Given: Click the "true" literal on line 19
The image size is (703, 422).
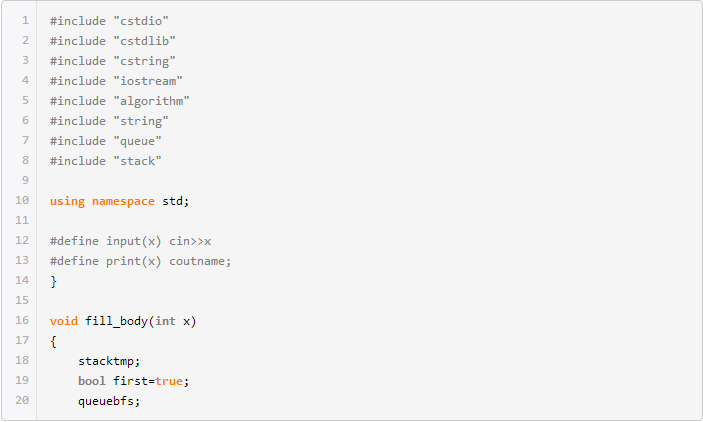Looking at the screenshot, I should pos(169,381).
